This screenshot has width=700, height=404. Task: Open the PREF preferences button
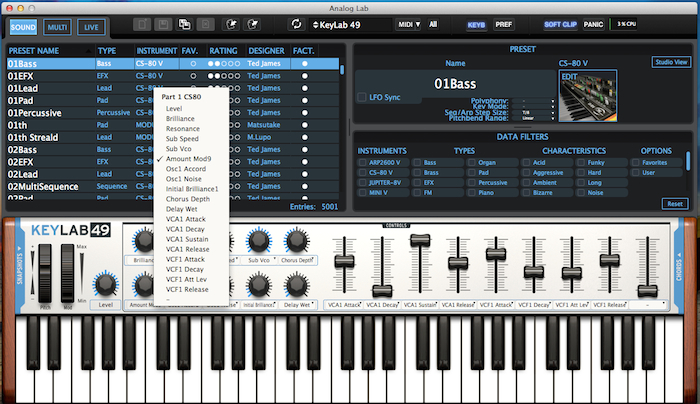click(504, 25)
